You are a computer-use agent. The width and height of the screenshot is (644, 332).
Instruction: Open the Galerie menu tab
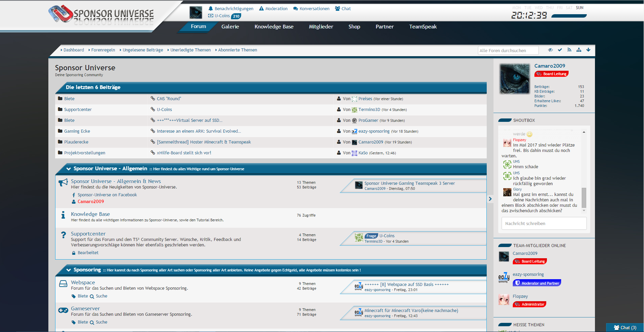230,27
